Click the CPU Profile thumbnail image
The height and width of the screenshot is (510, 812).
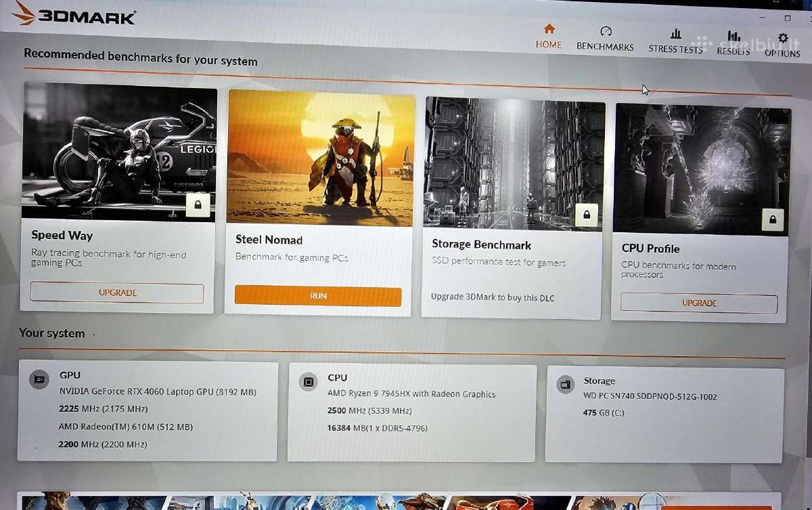702,170
